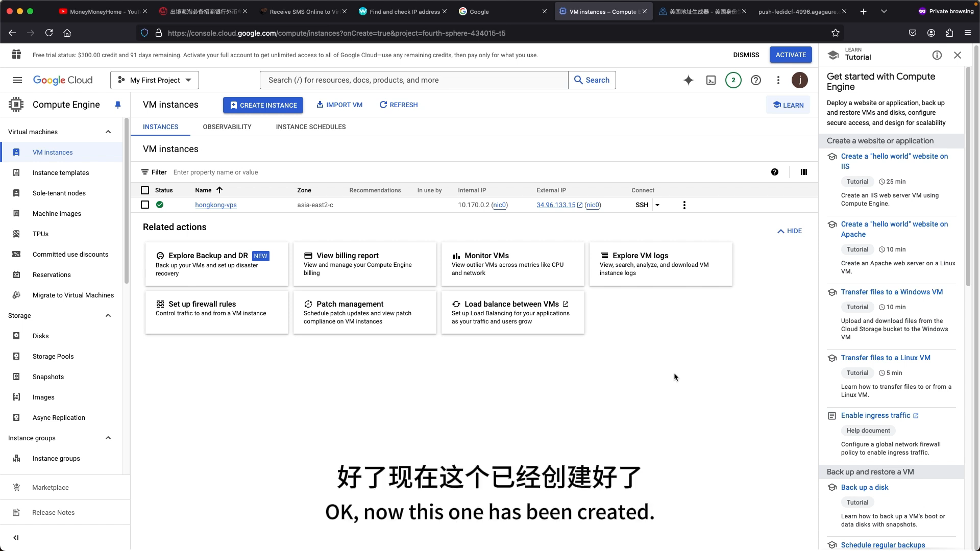The width and height of the screenshot is (980, 551).
Task: Click external IP 34.96.133.15 link
Action: (x=556, y=205)
